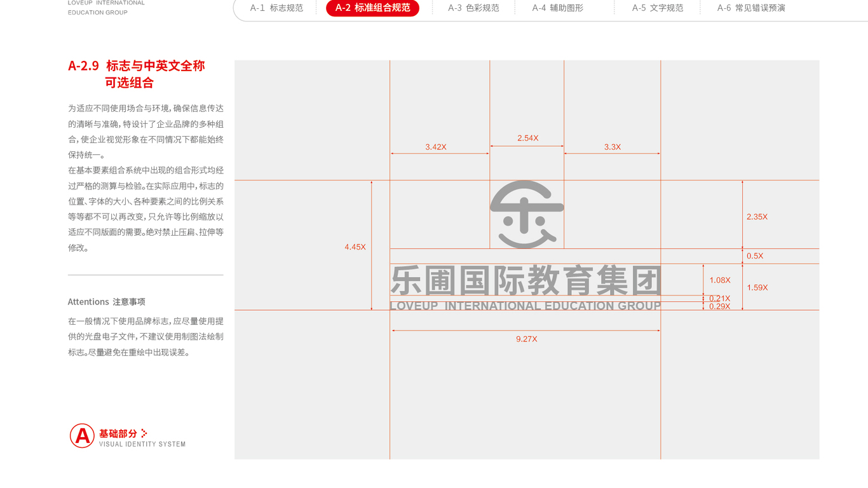Click the line starting 等等都不可以再改变
The image size is (868, 488).
(x=146, y=217)
